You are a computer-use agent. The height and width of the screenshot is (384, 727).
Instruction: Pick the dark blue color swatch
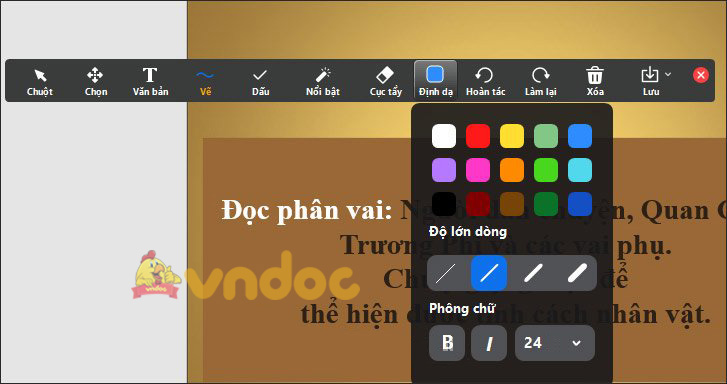point(580,204)
